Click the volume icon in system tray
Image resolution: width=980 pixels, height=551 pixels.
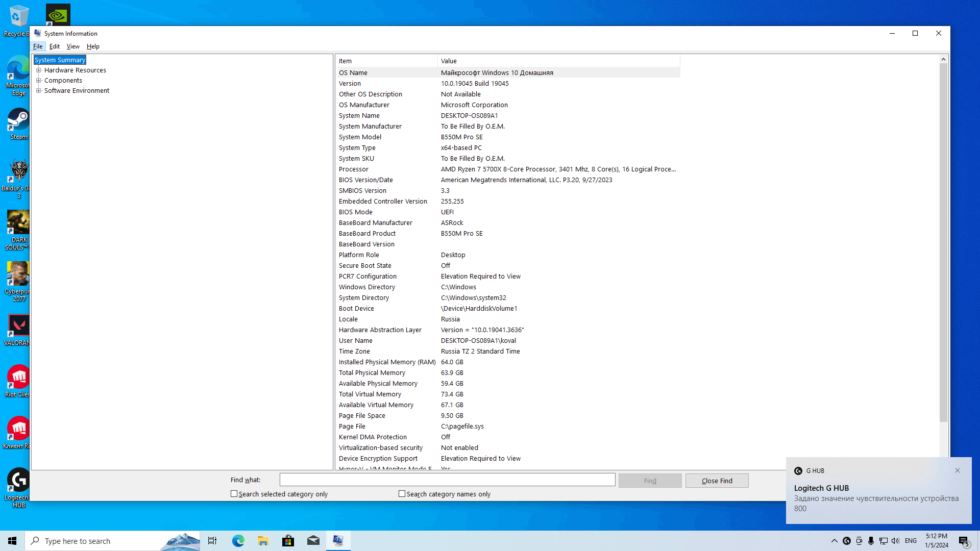(895, 541)
